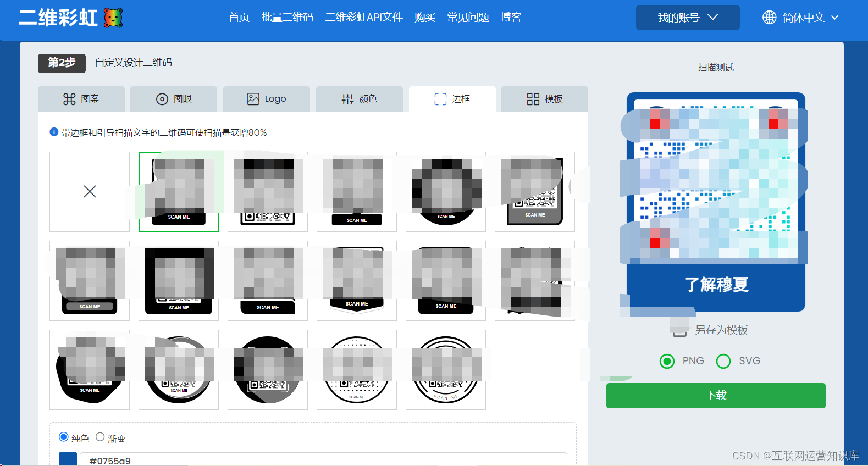The image size is (868, 466).
Task: Select the 边框 tab
Action: [x=452, y=99]
